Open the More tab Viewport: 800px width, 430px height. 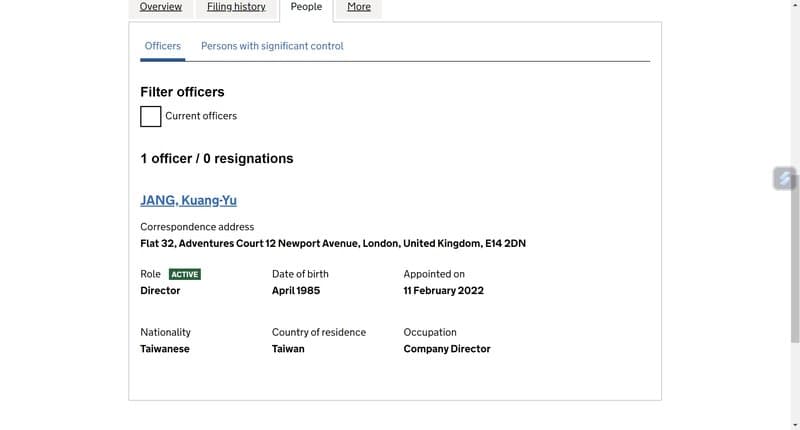point(359,7)
